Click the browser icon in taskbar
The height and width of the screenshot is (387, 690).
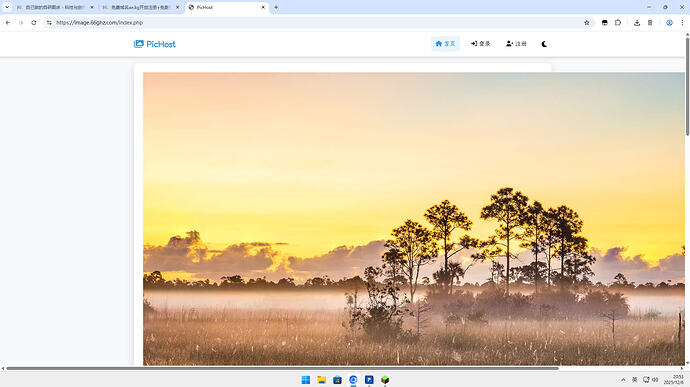click(353, 380)
